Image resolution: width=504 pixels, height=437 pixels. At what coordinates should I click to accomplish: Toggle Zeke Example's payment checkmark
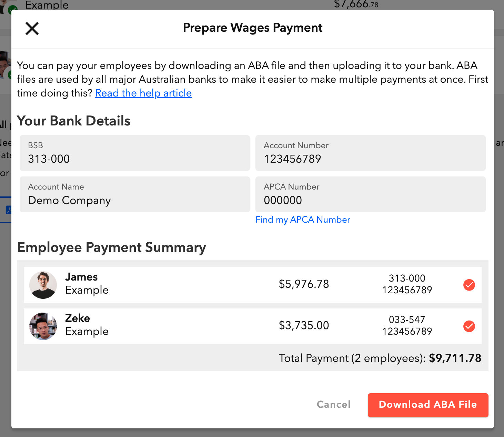tap(469, 326)
